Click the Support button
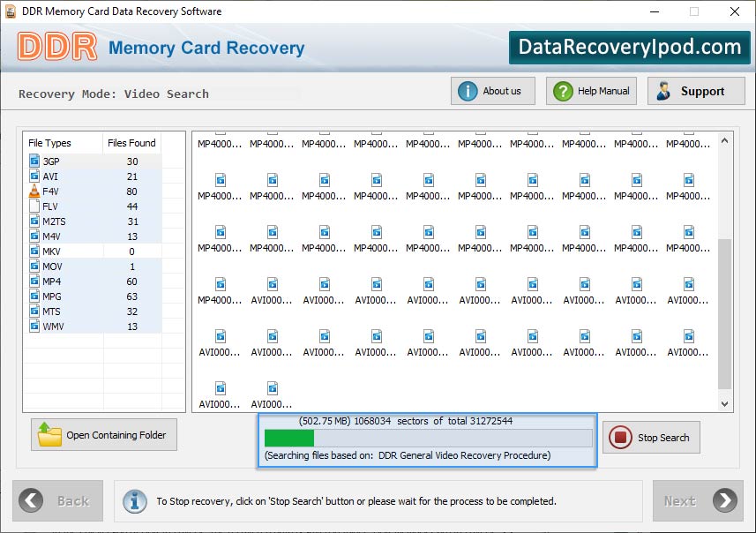 click(x=696, y=91)
